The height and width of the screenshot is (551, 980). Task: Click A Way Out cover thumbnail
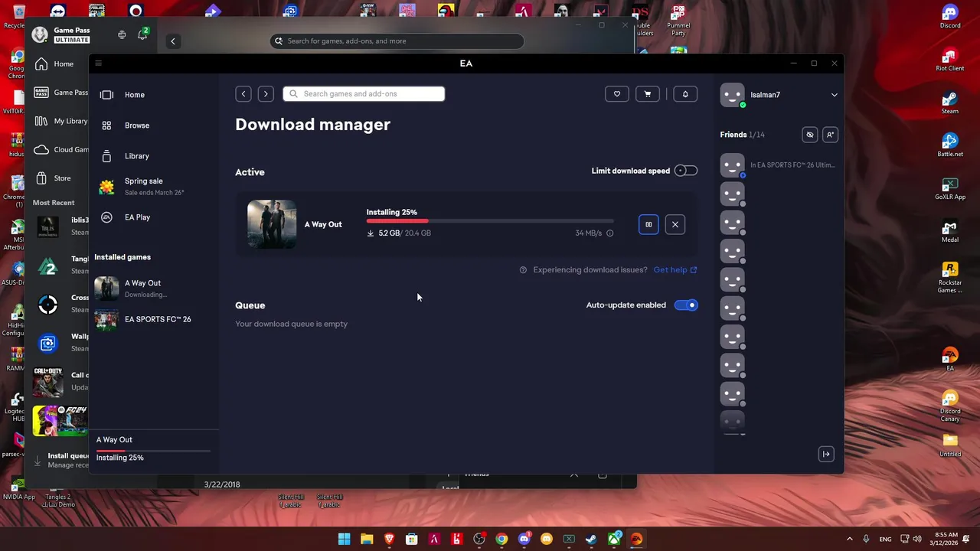(272, 224)
